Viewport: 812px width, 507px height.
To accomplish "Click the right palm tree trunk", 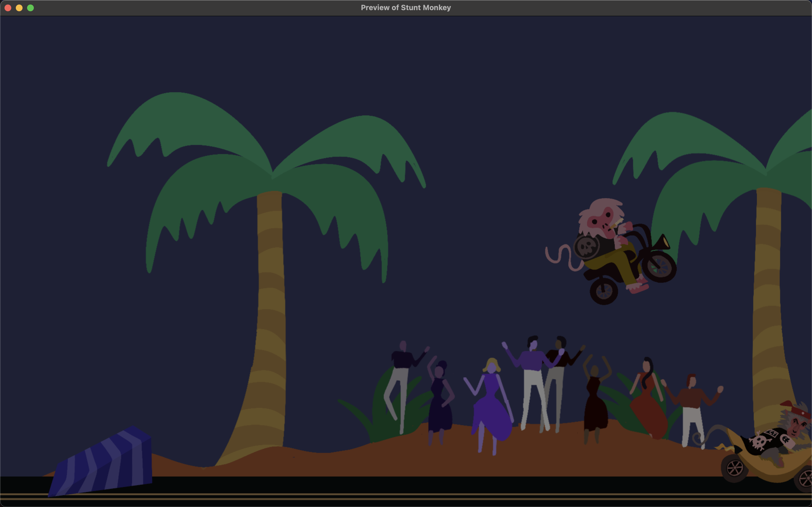I will click(768, 302).
